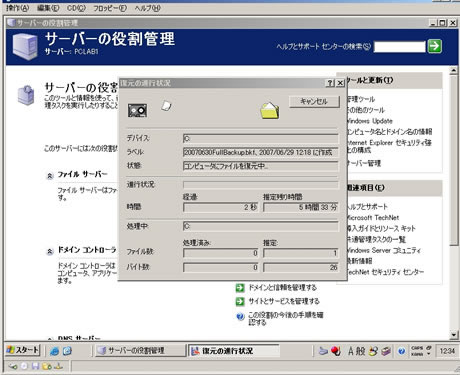Open TechNet セキュリティ センター link
The width and height of the screenshot is (460, 375).
385,272
